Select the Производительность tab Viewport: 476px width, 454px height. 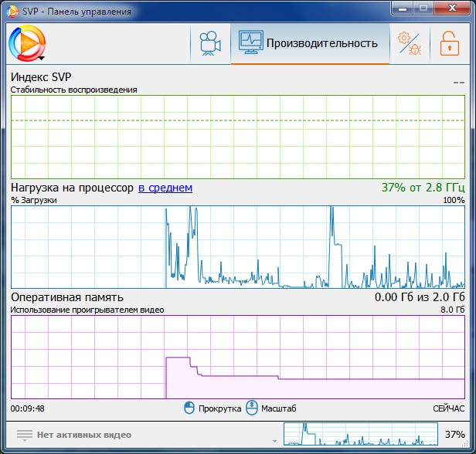tap(310, 44)
